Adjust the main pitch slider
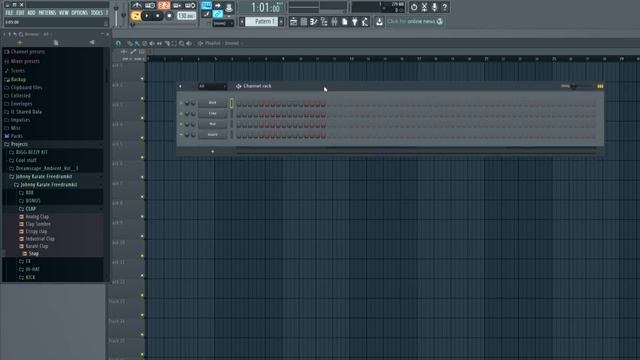Viewport: 640px width, 360px height. click(x=124, y=15)
